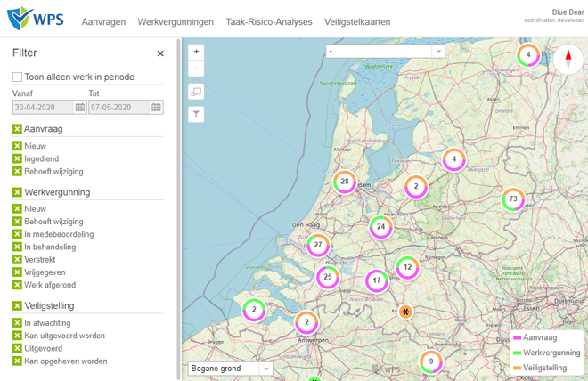The image size is (588, 381).
Task: Click the pink Aanvraag legend swatch
Action: click(517, 338)
